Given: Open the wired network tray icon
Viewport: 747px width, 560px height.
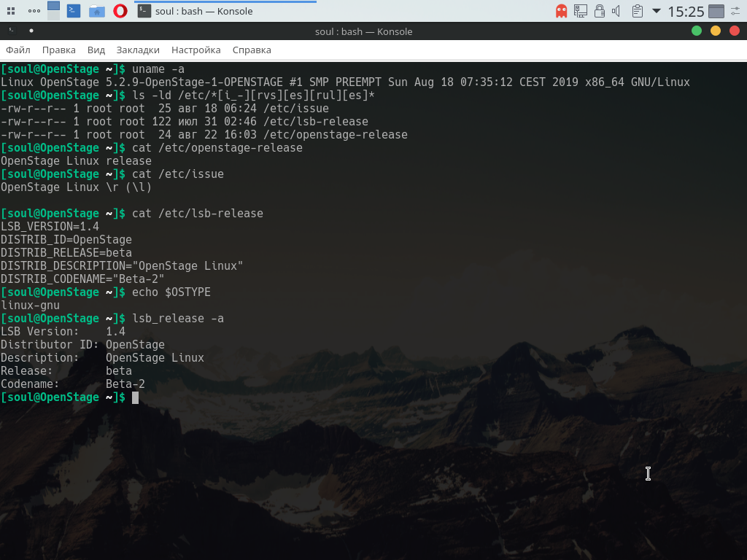Looking at the screenshot, I should (x=580, y=11).
